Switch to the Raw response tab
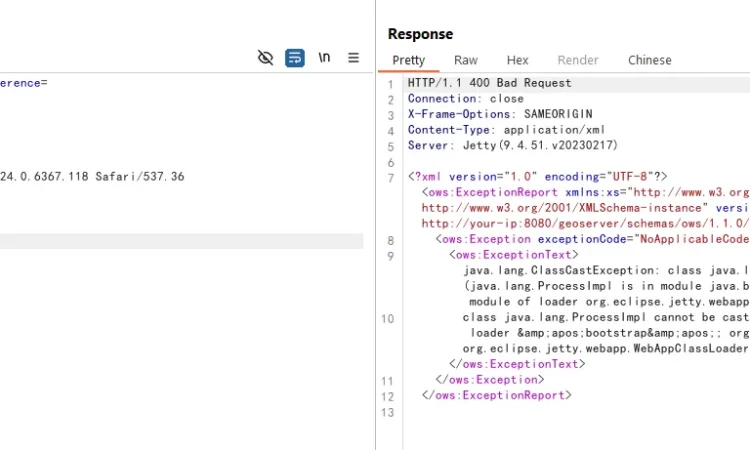 (466, 60)
